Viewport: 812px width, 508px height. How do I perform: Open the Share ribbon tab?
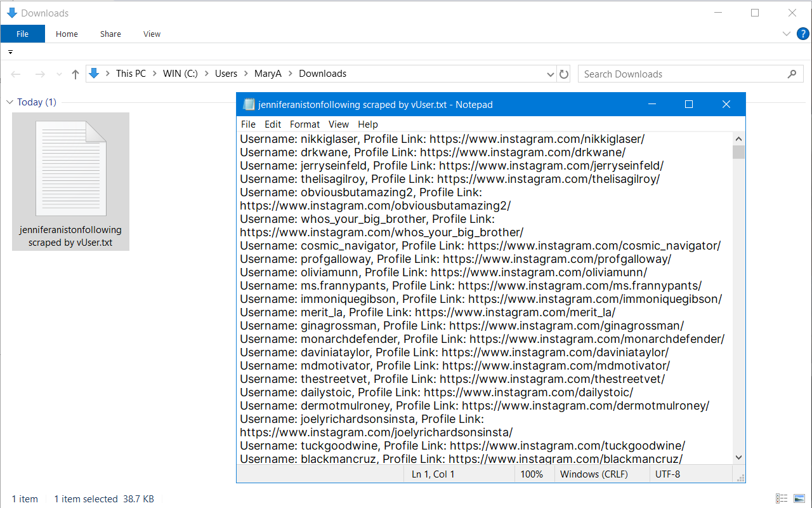tap(110, 34)
